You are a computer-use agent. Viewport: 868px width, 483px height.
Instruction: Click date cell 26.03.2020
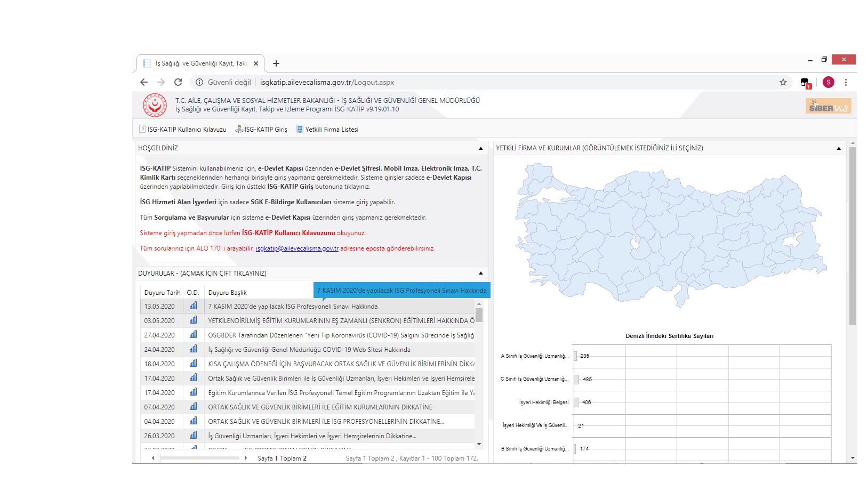[x=159, y=436]
